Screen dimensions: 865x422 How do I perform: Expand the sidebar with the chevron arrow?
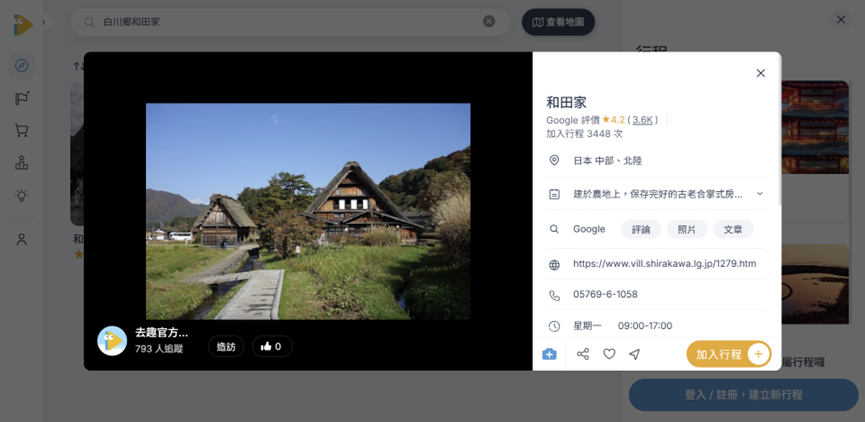pos(44,22)
